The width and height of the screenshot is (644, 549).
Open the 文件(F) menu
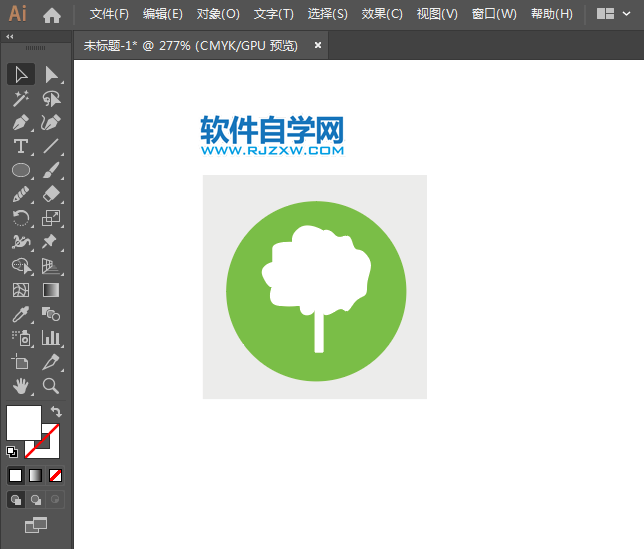click(109, 14)
